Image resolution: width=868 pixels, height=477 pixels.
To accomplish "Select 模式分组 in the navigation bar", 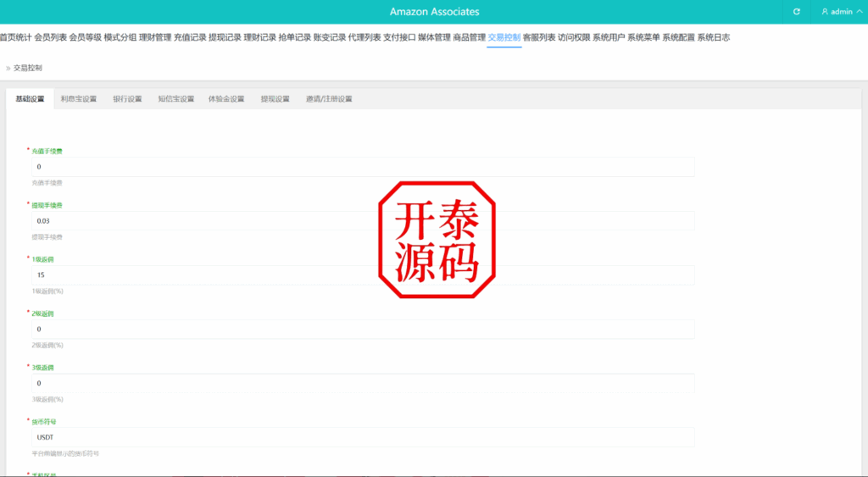I will pyautogui.click(x=120, y=37).
